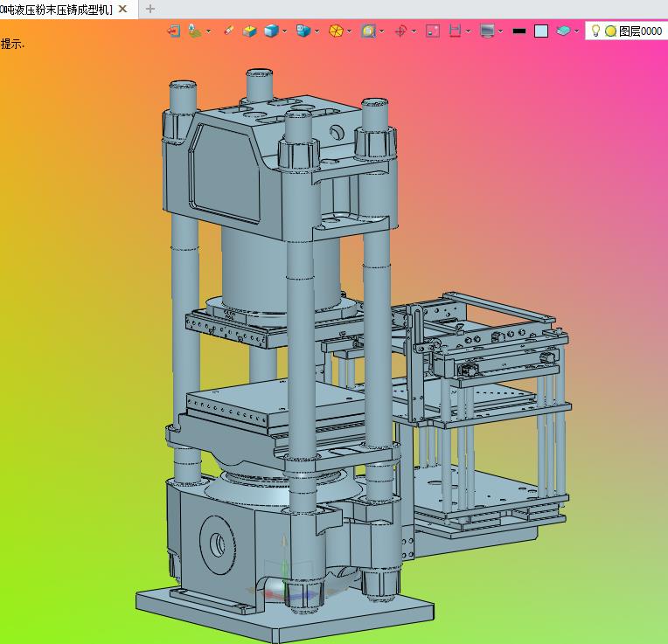Expand the monitor display dropdown arrow

pyautogui.click(x=501, y=31)
